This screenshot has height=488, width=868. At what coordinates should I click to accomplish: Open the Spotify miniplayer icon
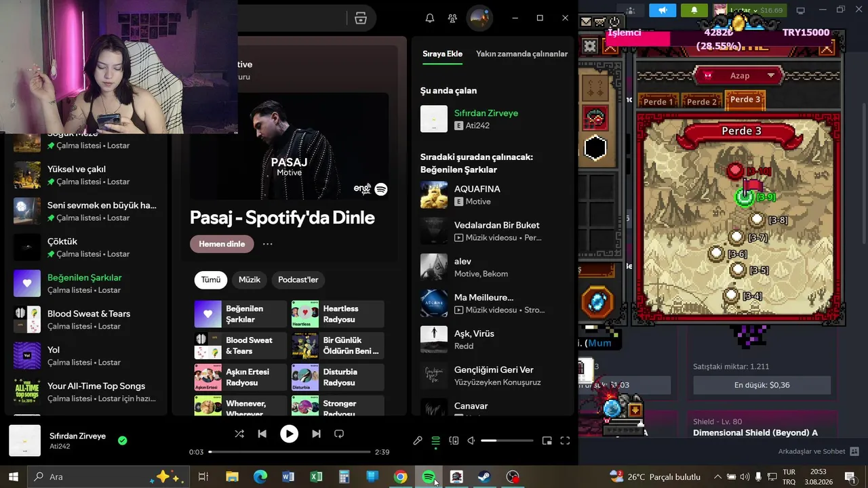coord(547,441)
